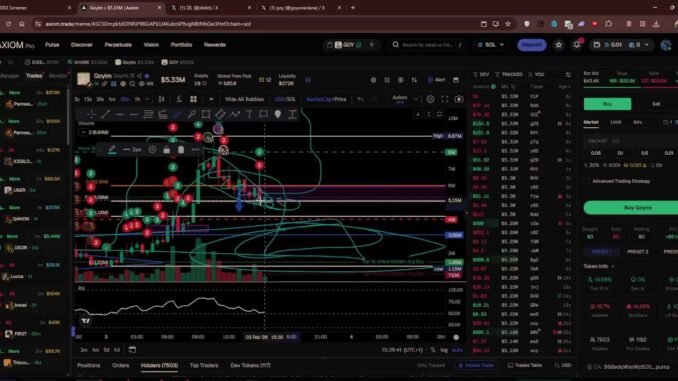Click the Deposit button

click(x=532, y=45)
